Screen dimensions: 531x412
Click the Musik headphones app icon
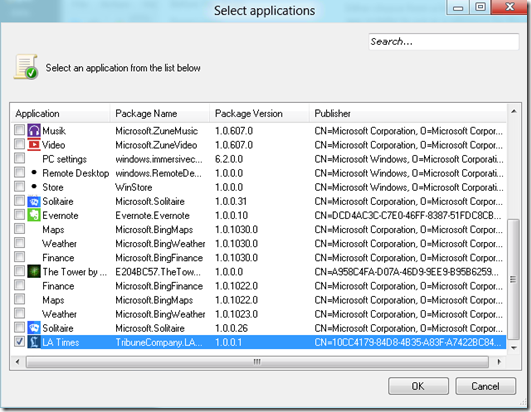34,130
